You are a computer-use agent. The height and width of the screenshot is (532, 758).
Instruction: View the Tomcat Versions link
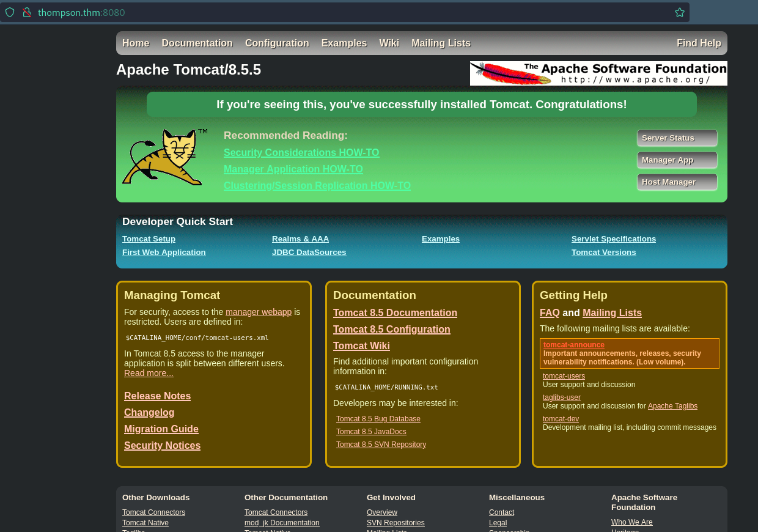pyautogui.click(x=603, y=252)
